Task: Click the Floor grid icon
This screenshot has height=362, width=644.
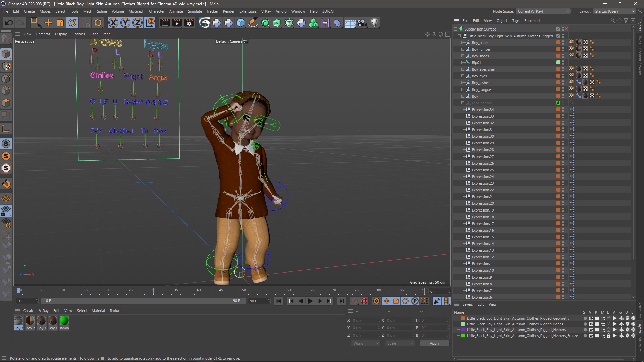Action: (x=350, y=23)
